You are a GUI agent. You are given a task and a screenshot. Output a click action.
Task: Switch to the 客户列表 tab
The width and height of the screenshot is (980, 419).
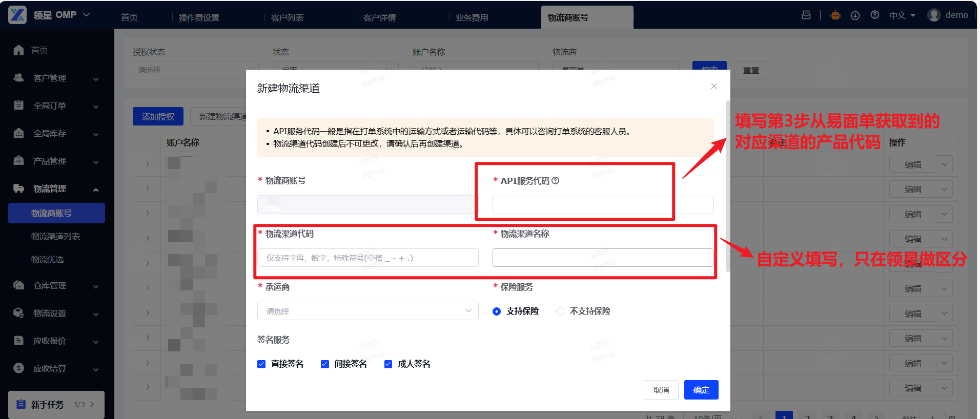287,17
